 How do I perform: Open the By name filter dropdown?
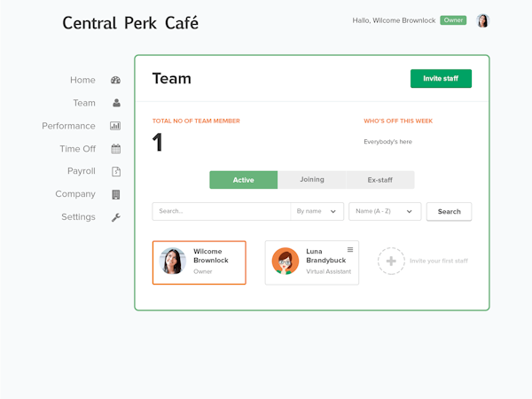point(317,211)
